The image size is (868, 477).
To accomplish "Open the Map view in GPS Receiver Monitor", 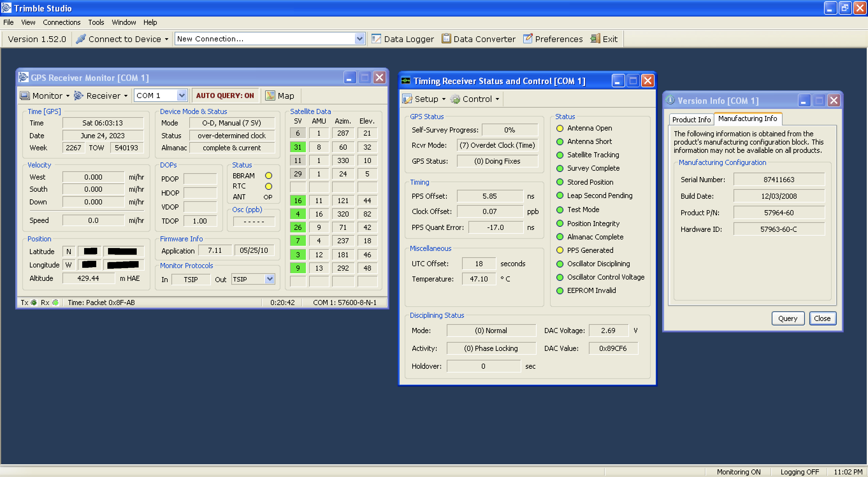I will (280, 96).
